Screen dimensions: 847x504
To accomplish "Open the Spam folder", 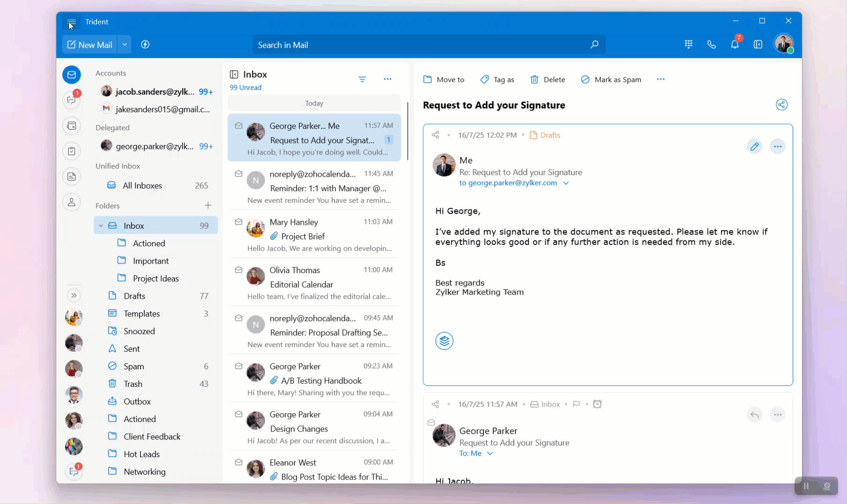I will pos(156,366).
